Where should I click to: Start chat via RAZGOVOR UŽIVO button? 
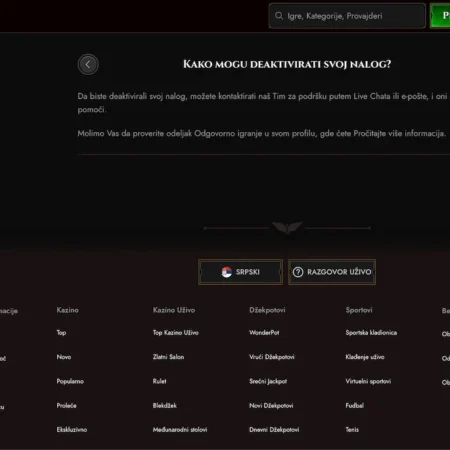coord(332,272)
